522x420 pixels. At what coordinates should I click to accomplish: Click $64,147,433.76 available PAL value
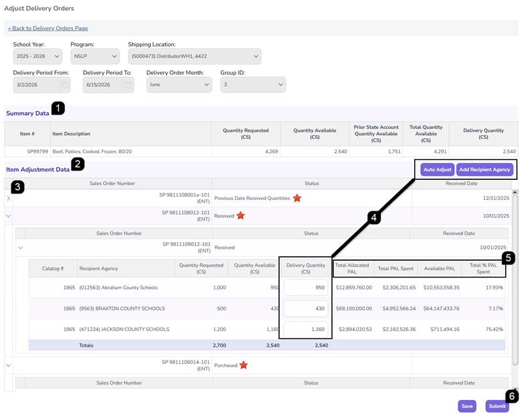(x=442, y=308)
